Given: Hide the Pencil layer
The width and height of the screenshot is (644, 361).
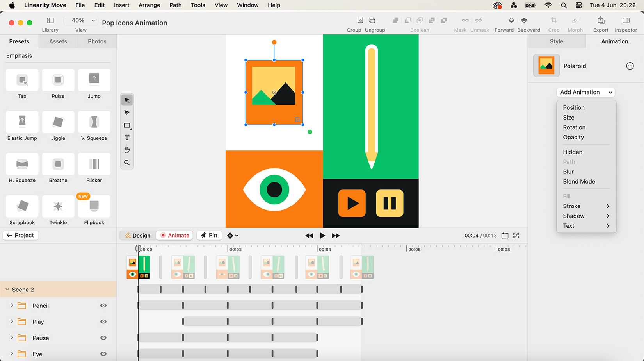Looking at the screenshot, I should click(x=103, y=306).
